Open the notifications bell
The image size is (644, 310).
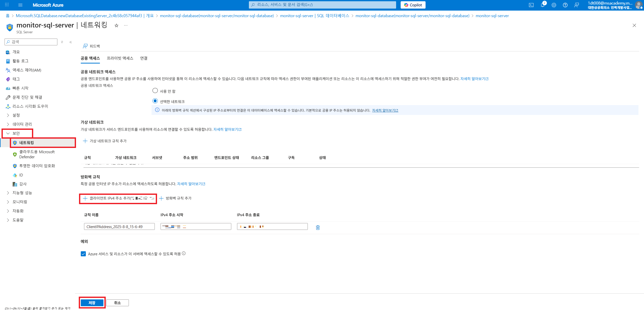(x=542, y=5)
